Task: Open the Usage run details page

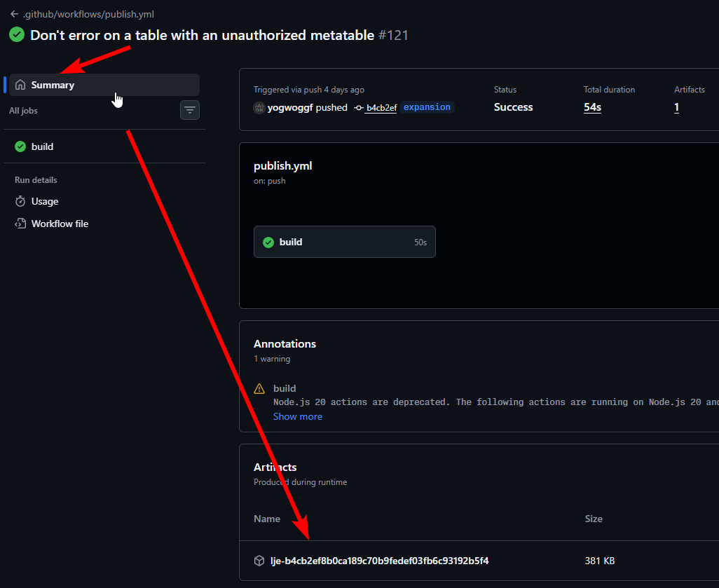Action: [45, 201]
